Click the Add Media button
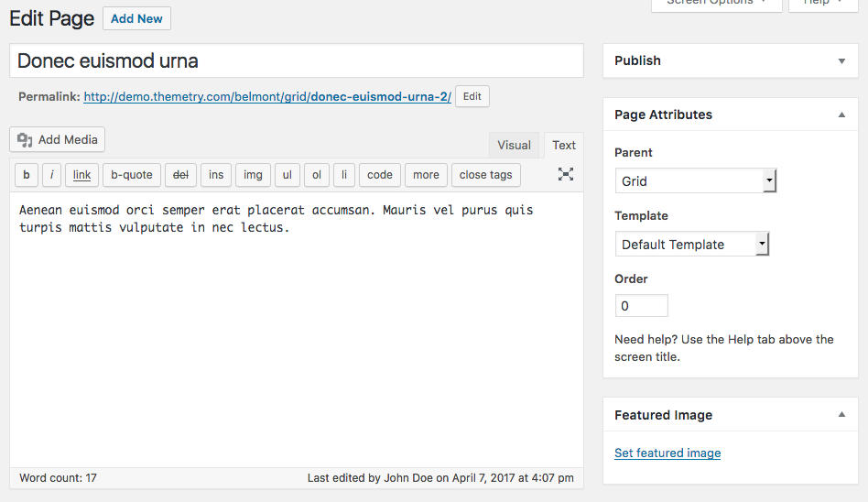Screen dimensions: 868x502 (x=58, y=140)
